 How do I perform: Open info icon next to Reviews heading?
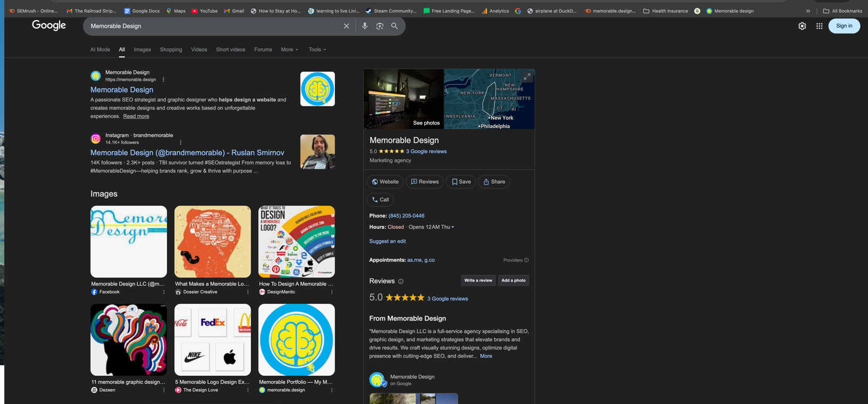tap(401, 282)
